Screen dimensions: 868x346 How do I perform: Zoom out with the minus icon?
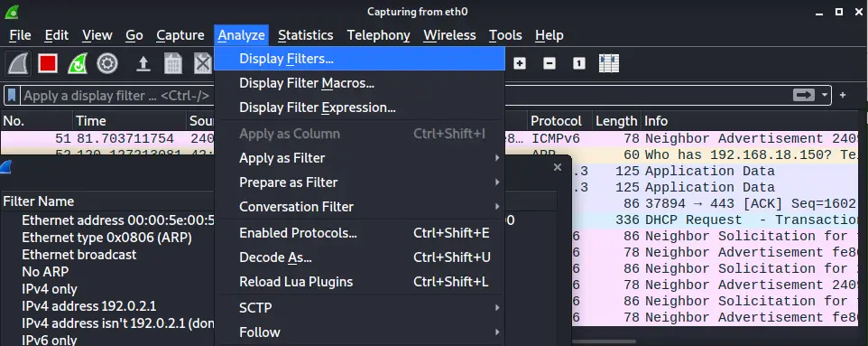(x=549, y=63)
